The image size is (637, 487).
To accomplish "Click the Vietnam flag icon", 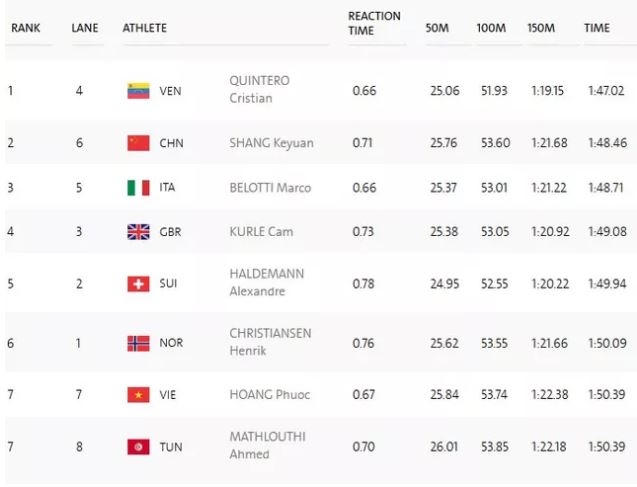I will 138,395.
